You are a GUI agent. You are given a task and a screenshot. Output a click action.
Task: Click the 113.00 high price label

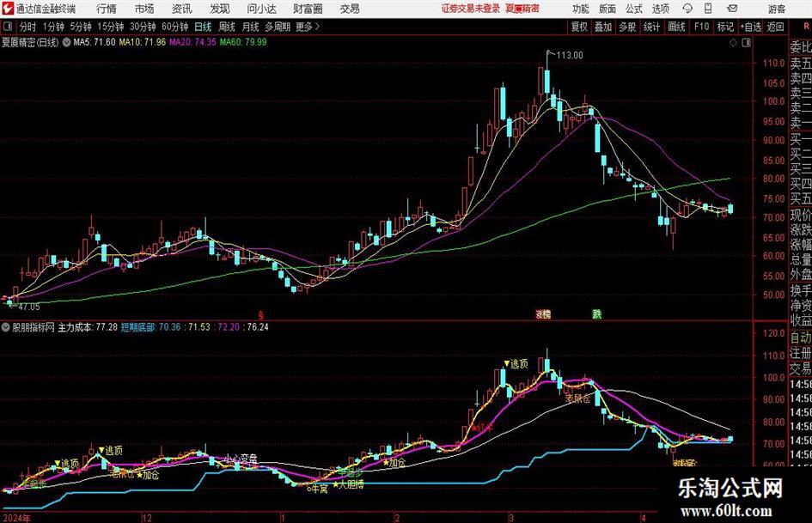[570, 56]
